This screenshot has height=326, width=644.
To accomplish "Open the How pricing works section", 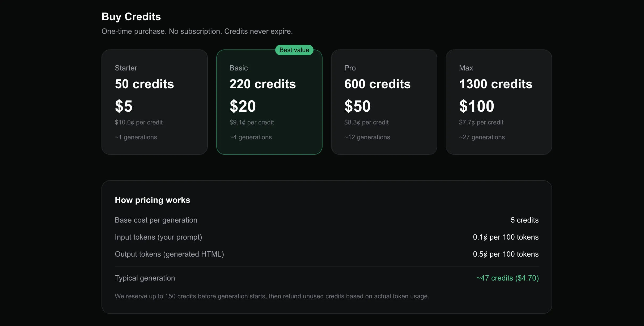I will pos(152,200).
